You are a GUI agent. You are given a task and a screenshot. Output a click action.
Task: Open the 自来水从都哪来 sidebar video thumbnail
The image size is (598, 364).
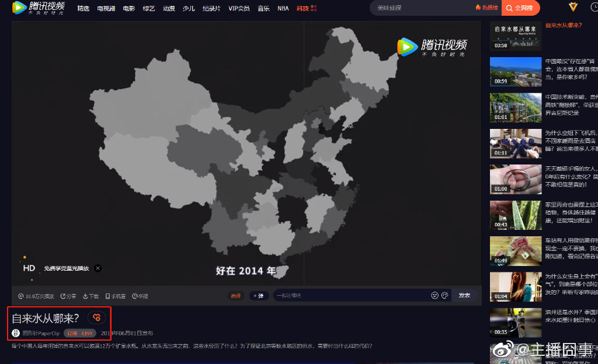click(x=515, y=36)
